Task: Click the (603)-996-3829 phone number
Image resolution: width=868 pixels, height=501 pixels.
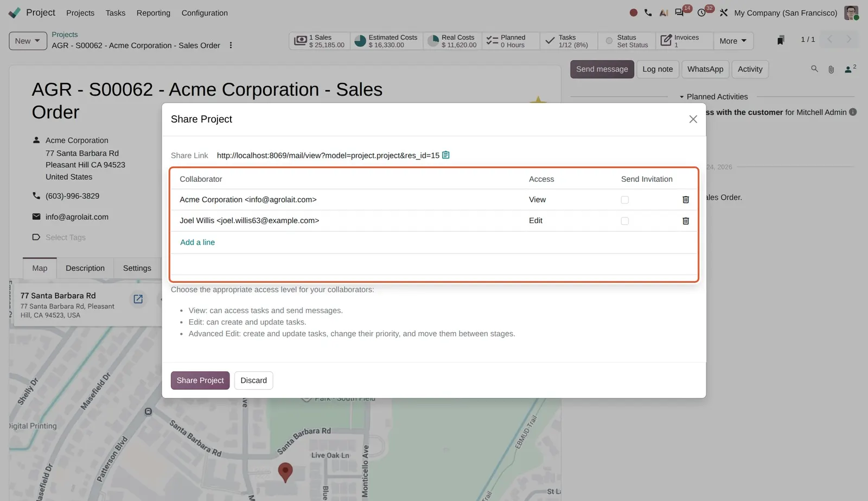Action: 72,196
